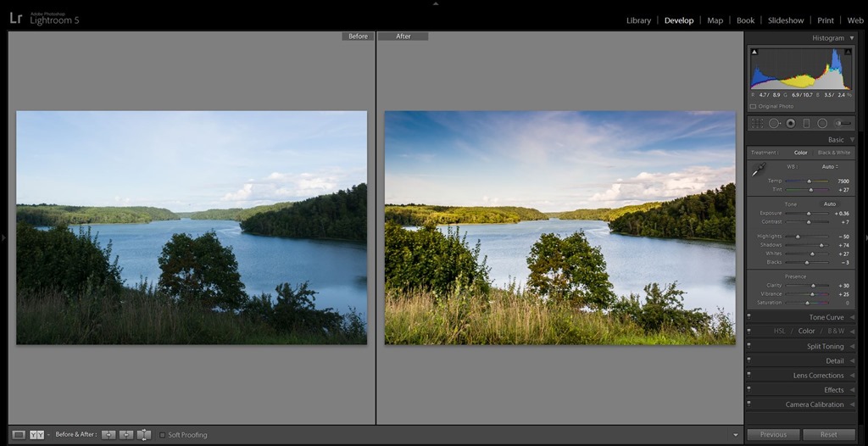
Task: Enable the Soft Proofing checkbox
Action: tap(163, 435)
